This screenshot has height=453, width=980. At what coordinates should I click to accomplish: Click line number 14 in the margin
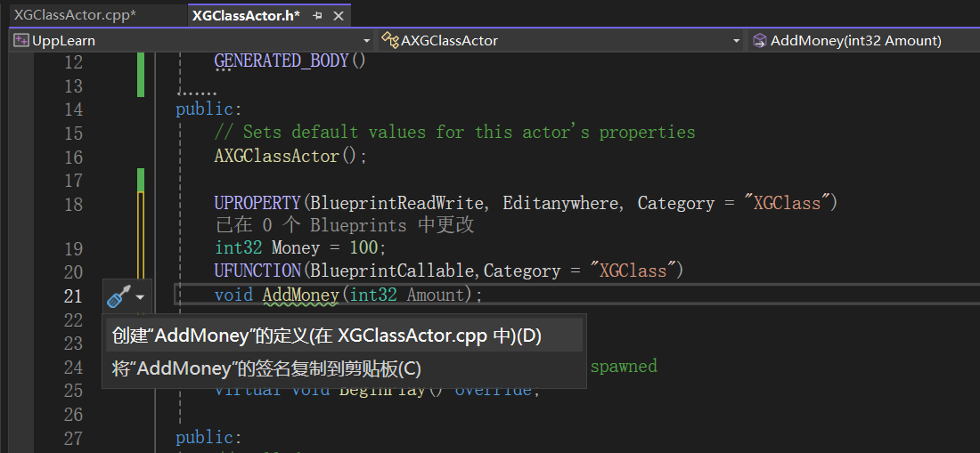74,109
